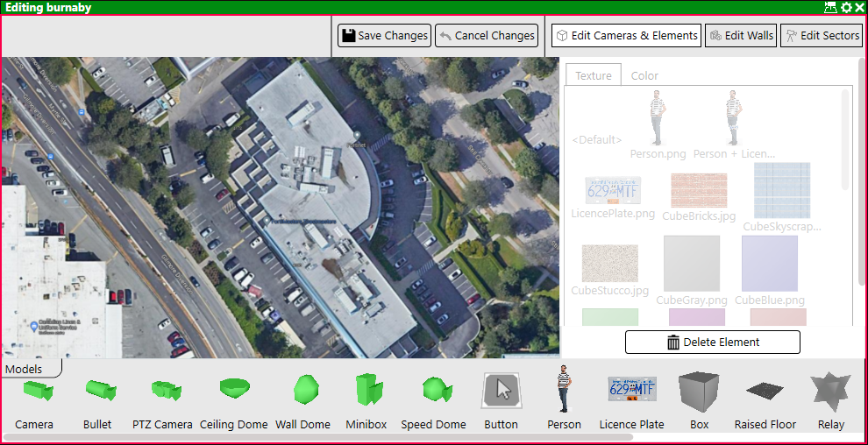Viewport: 868px width, 445px height.
Task: Apply the LicencePlate.png texture
Action: coord(613,197)
